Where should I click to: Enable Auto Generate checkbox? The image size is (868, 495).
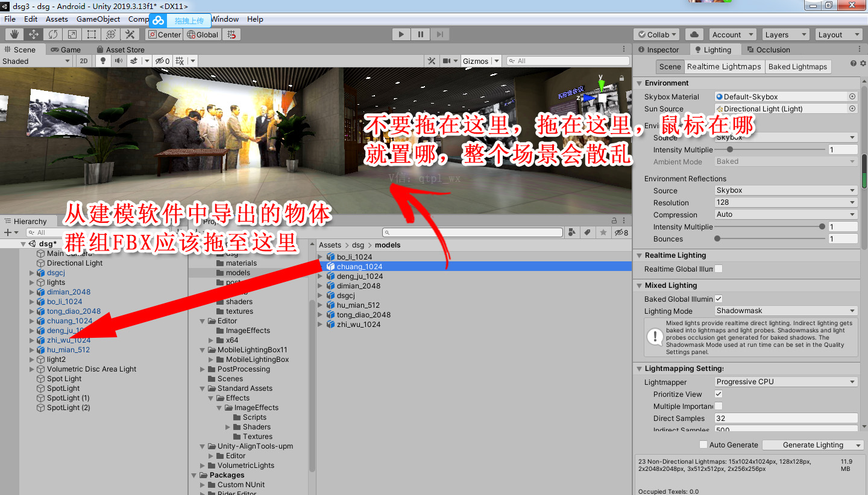click(x=703, y=444)
